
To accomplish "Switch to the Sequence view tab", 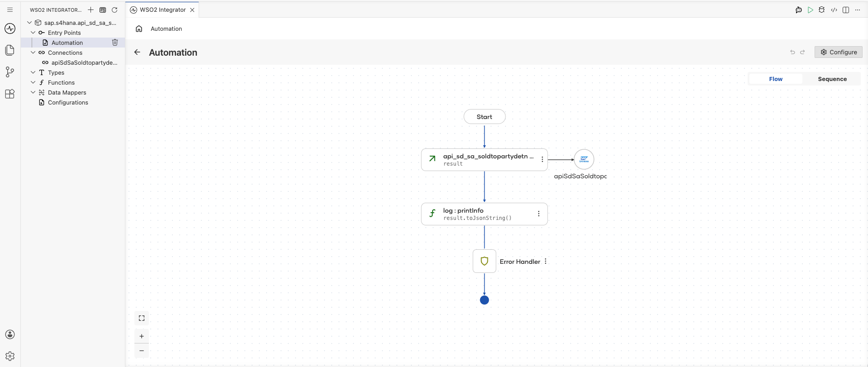I will (832, 79).
